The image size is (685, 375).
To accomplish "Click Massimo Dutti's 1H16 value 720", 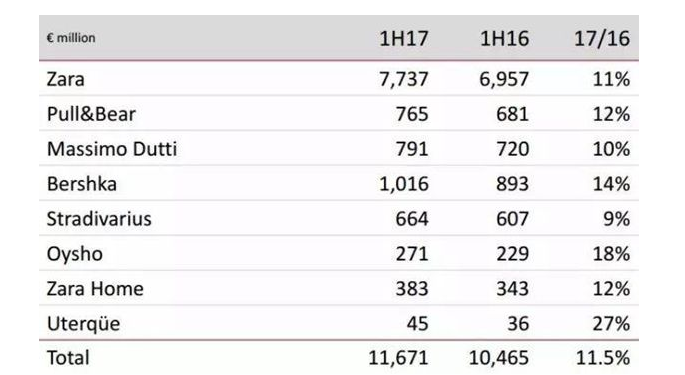I will pos(512,149).
